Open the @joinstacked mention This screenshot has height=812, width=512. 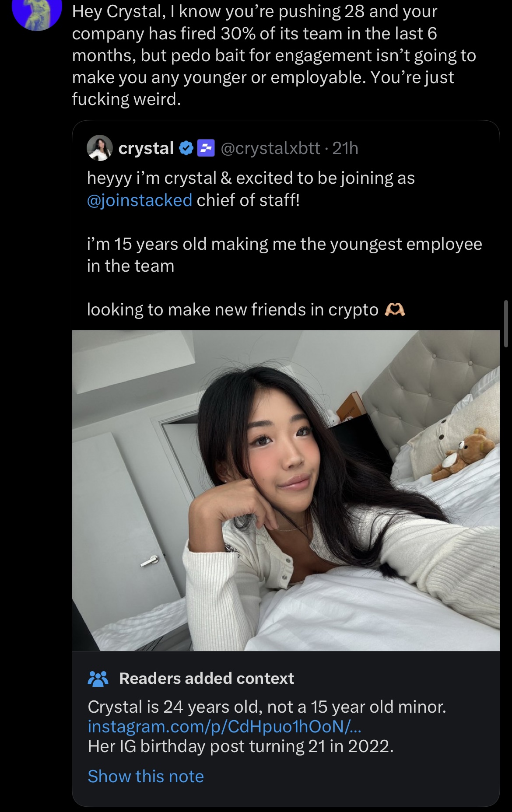[x=140, y=200]
